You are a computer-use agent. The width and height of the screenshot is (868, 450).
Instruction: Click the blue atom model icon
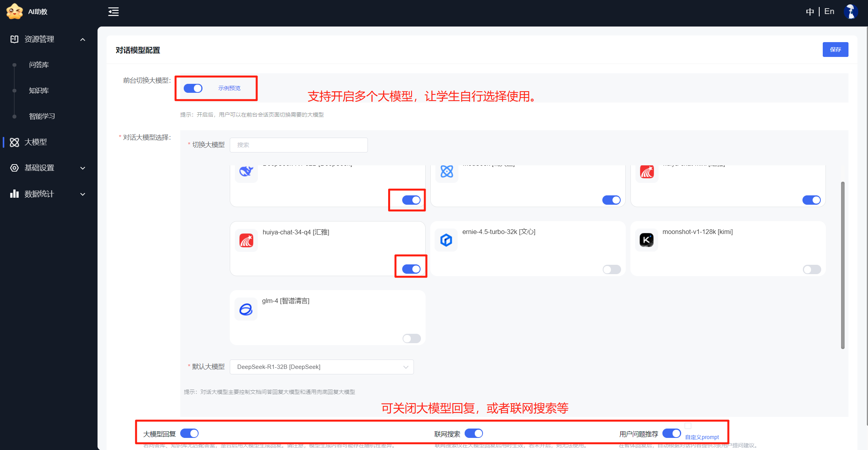click(447, 171)
